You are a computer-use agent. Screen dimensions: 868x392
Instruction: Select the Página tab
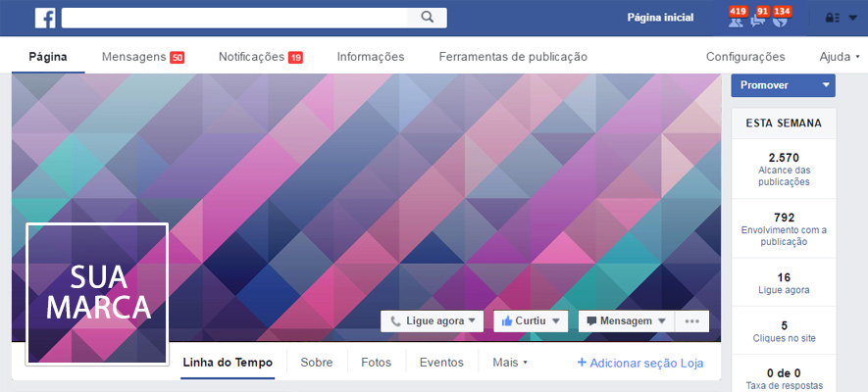coord(48,57)
